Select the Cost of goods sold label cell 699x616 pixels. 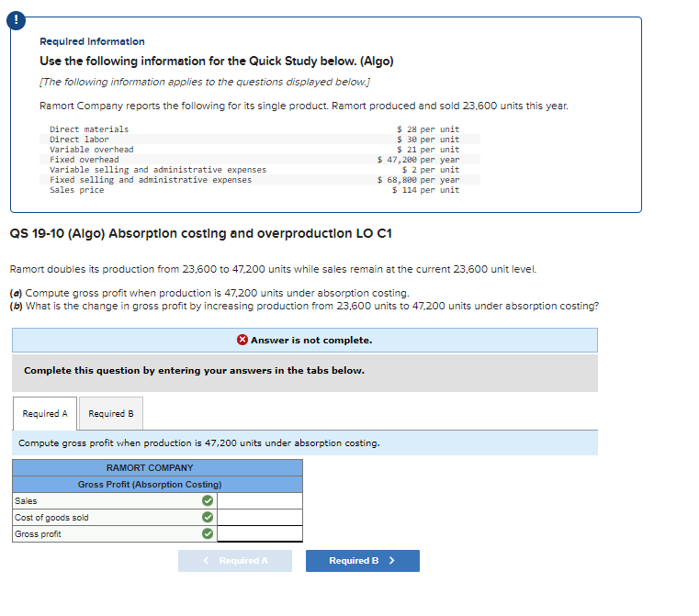click(115, 517)
